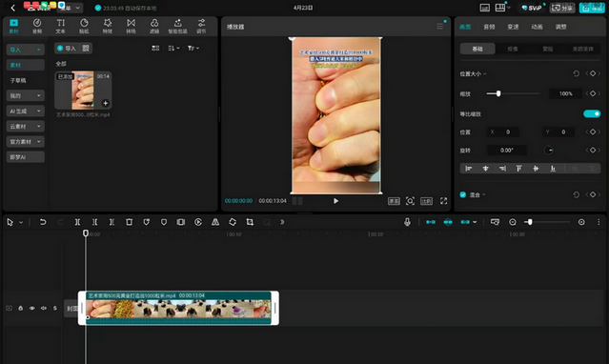Open the 特效 effects panel
Screen dimensions: 609x364
coord(107,26)
